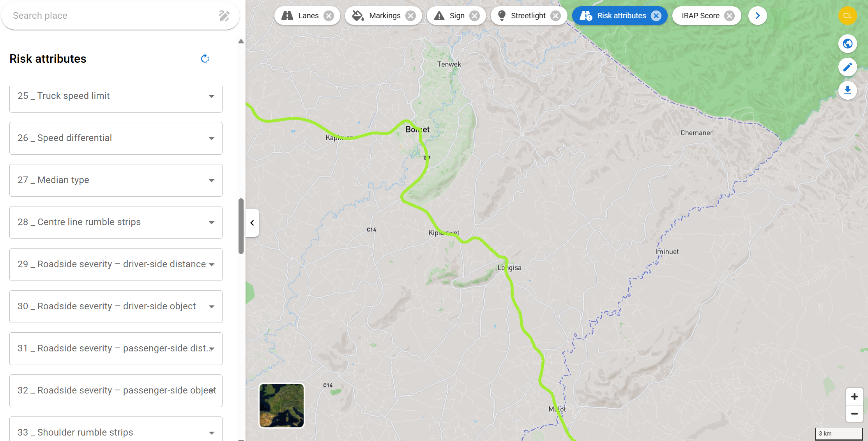Open the globe map style button
Screen dimensions: 868x441
[x=847, y=44]
